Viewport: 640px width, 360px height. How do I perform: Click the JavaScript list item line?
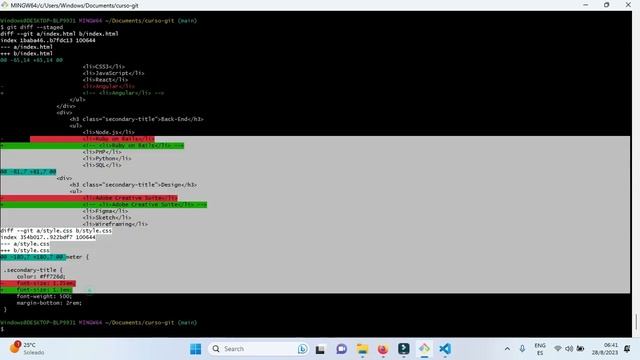[113, 73]
